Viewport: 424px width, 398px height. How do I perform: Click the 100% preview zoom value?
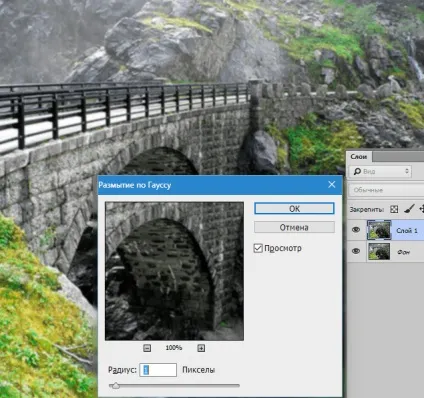tap(174, 348)
